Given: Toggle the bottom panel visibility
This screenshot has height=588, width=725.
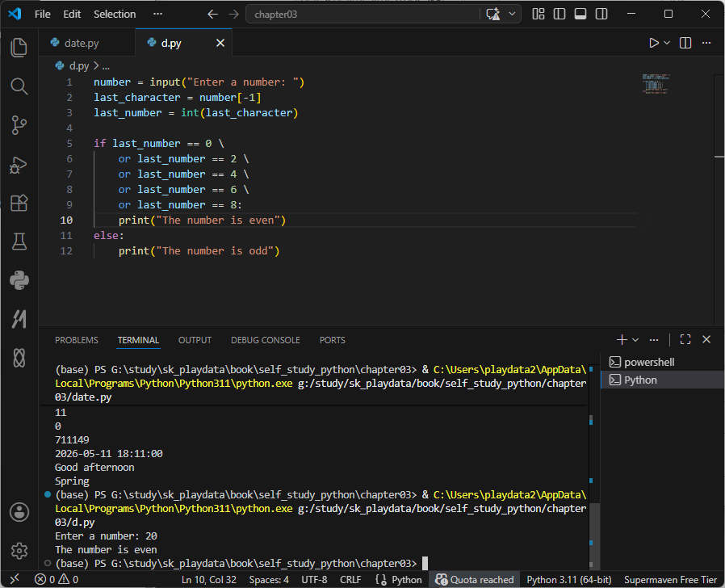Looking at the screenshot, I should (580, 15).
